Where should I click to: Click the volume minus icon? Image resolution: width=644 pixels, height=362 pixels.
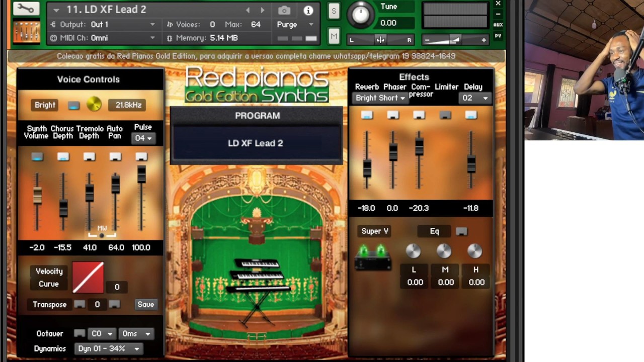427,40
